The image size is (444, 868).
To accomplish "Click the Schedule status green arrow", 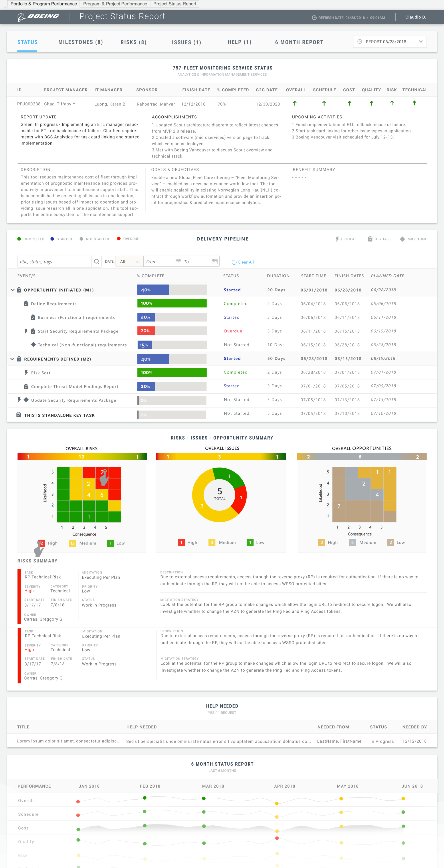I will click(x=324, y=103).
